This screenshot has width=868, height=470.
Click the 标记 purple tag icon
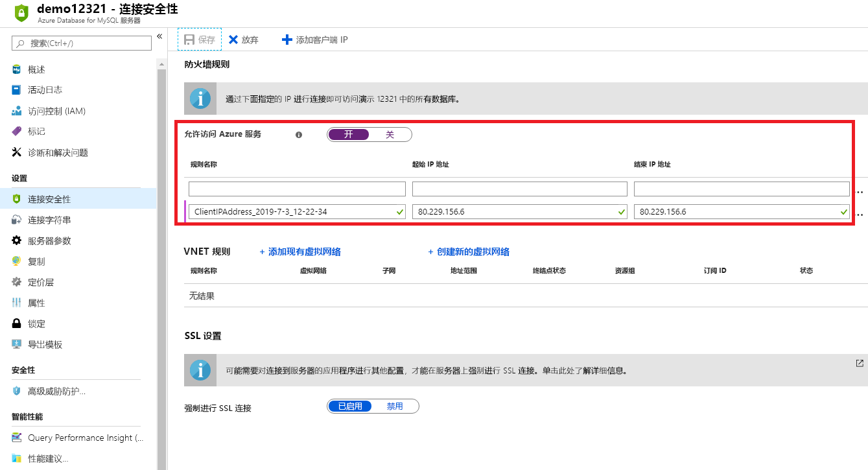pos(16,132)
